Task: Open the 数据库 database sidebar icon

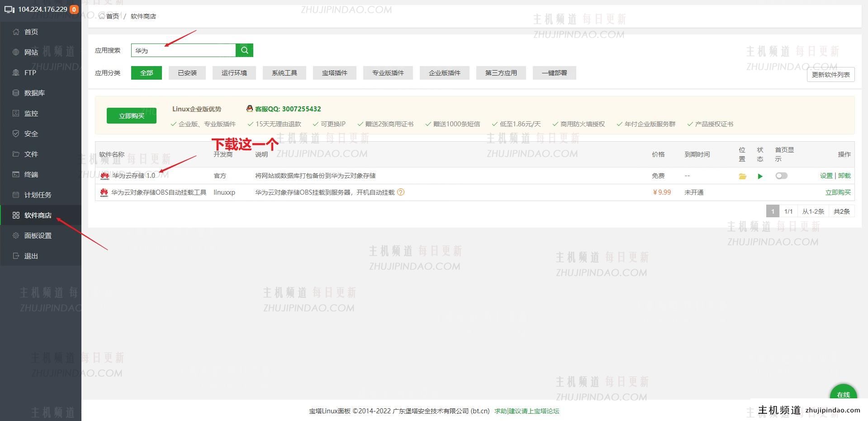Action: [x=16, y=93]
